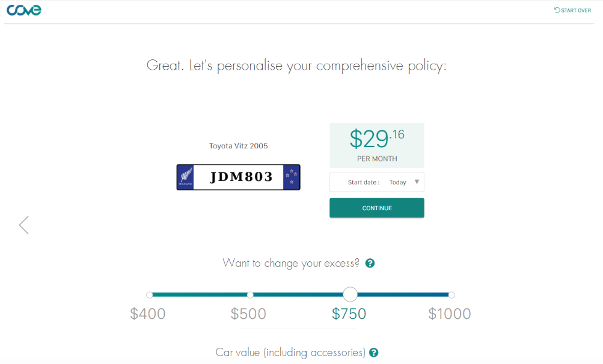This screenshot has height=364, width=603.
Task: Click the silver fern plate emblem
Action: pos(185,177)
